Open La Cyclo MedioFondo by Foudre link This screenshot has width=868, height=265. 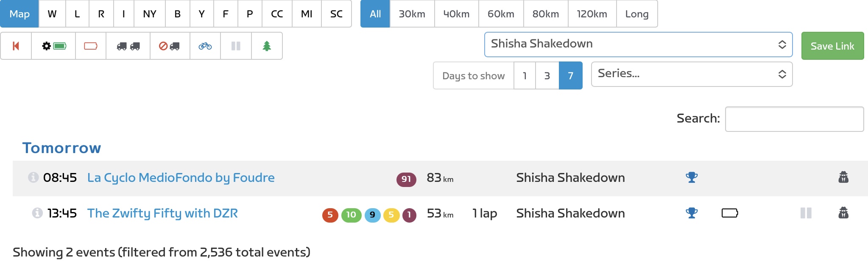point(181,178)
